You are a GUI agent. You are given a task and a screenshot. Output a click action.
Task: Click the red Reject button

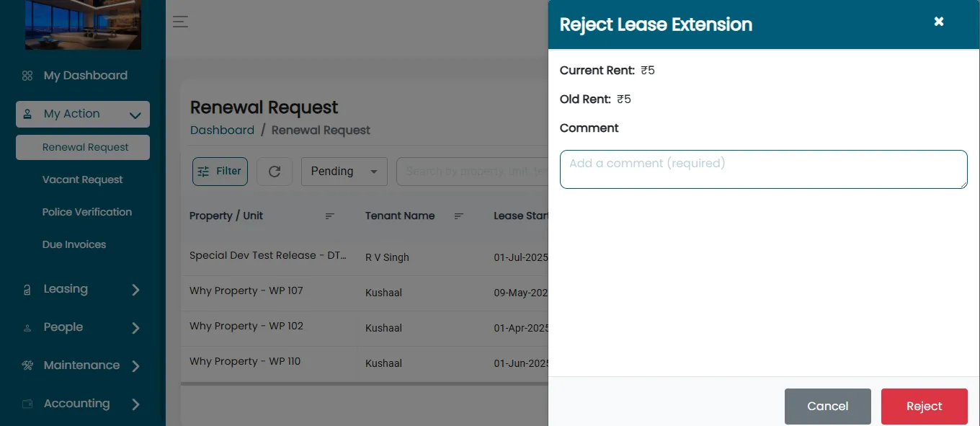click(x=925, y=407)
